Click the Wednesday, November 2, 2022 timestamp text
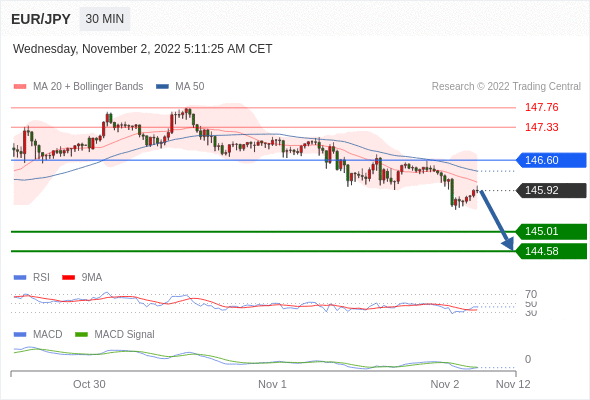Viewport: 590px width, 400px height. [142, 49]
